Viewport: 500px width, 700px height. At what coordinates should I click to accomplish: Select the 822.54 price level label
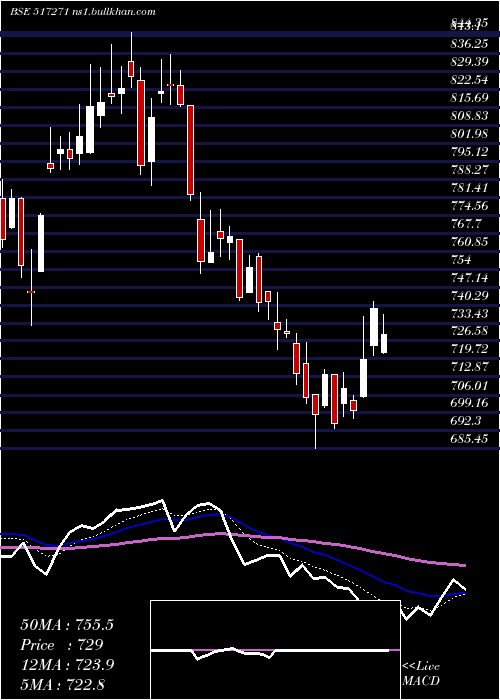[469, 79]
